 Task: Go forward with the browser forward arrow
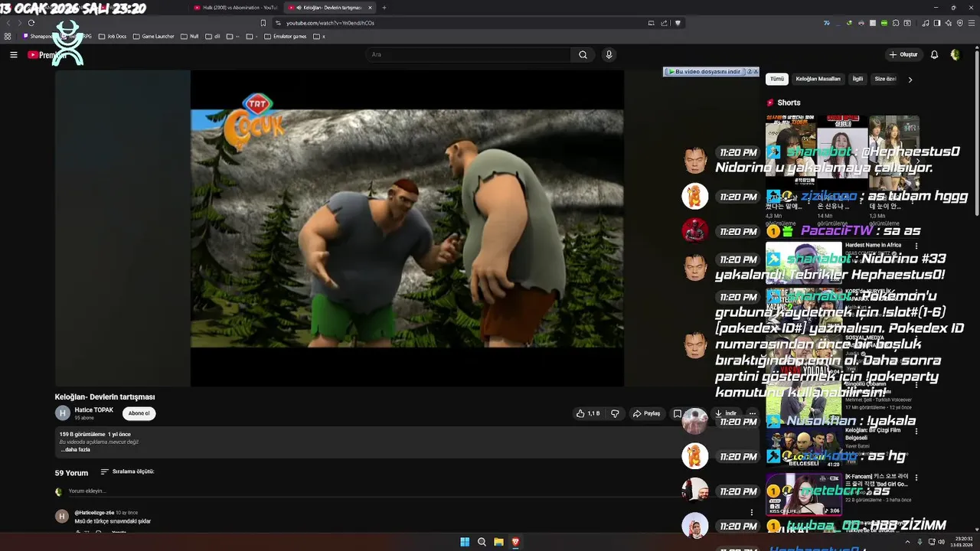pos(20,23)
